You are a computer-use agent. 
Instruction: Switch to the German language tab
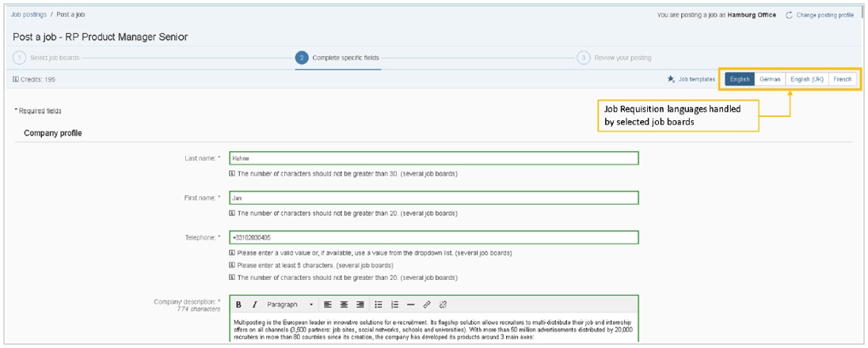[x=770, y=79]
